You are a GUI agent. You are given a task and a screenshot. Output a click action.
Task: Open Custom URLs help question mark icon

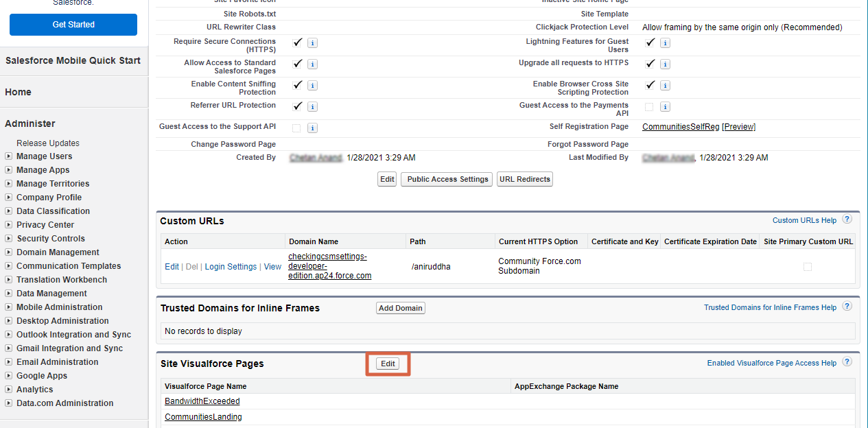click(x=847, y=220)
